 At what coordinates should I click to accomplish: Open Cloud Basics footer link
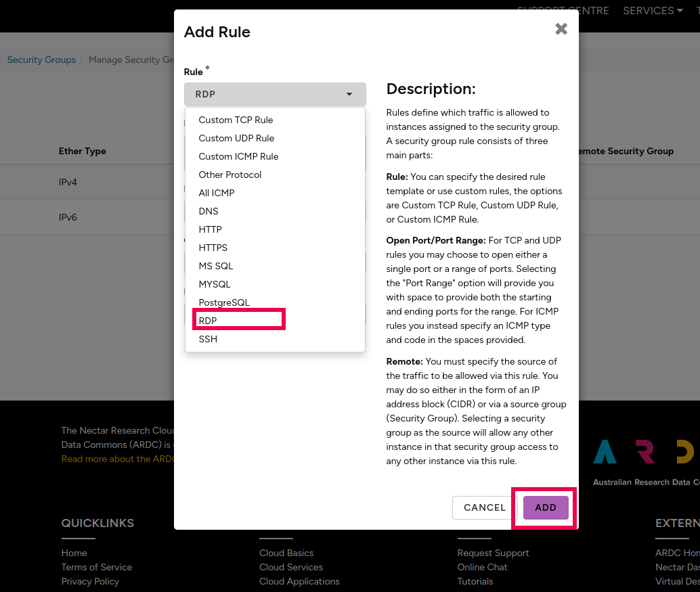(x=286, y=553)
